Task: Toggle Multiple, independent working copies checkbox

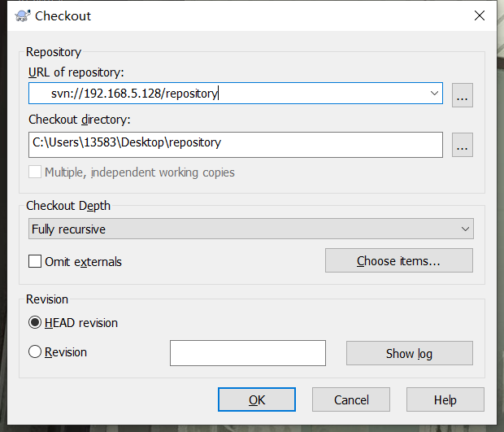Action: pyautogui.click(x=35, y=172)
